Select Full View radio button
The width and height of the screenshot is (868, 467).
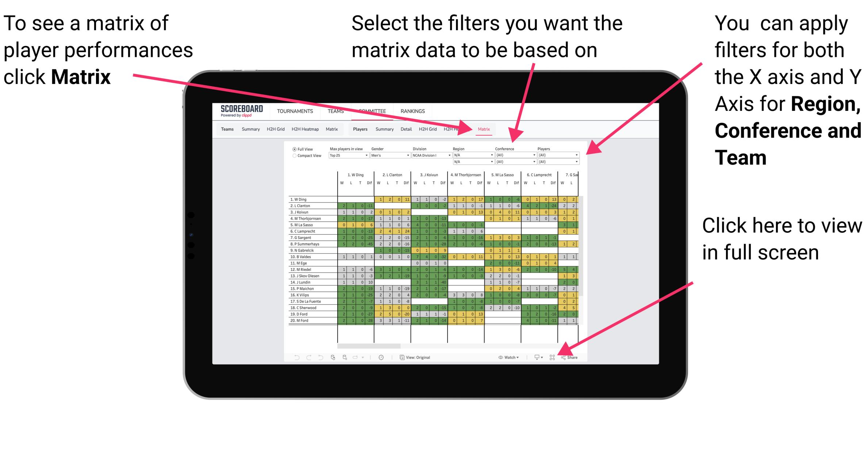tap(294, 148)
